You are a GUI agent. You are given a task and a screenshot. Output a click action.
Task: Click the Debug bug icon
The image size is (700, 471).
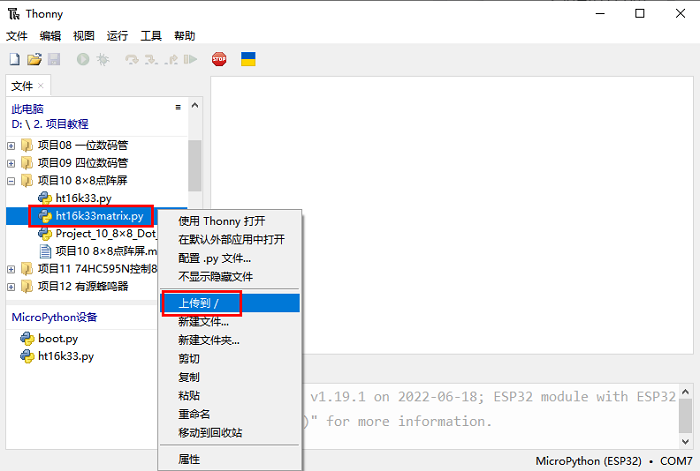pyautogui.click(x=101, y=60)
